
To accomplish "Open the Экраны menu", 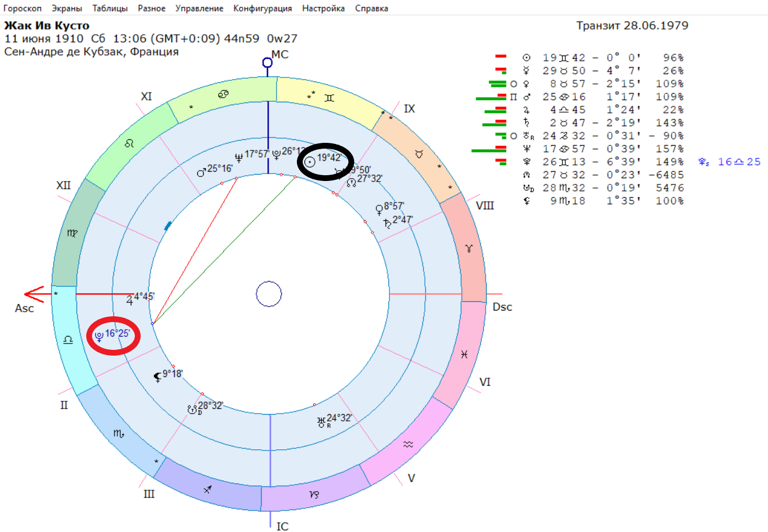I will pos(67,8).
